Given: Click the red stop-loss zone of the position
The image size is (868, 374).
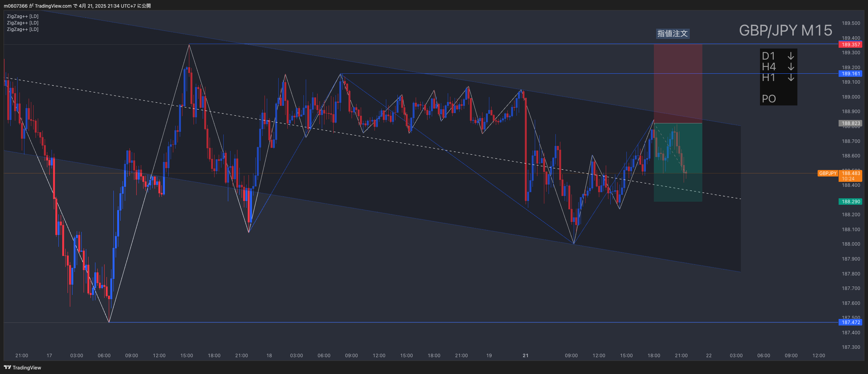Looking at the screenshot, I should point(678,83).
